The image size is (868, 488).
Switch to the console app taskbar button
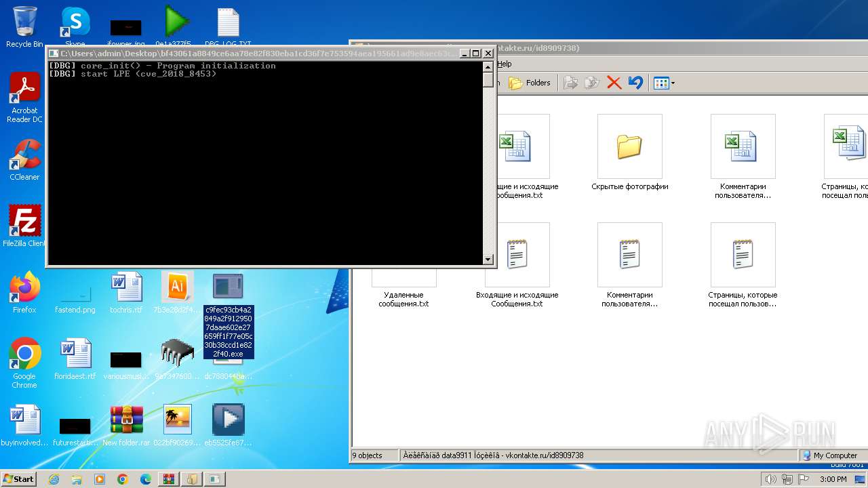click(215, 479)
